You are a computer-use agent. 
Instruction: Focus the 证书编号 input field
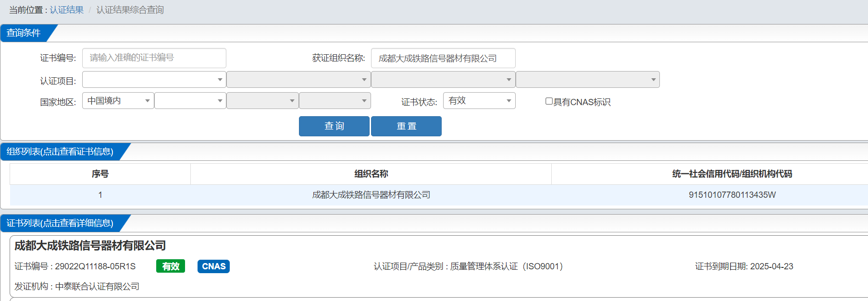154,58
